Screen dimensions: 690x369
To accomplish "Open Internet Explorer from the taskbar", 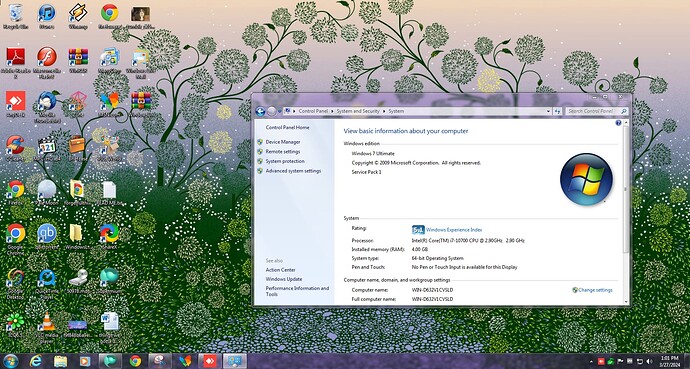I will click(x=36, y=362).
